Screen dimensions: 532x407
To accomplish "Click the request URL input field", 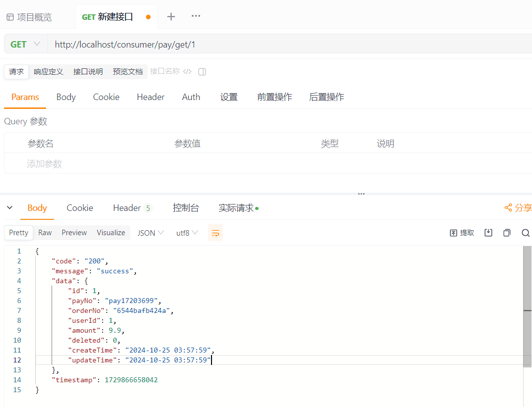I will (x=290, y=44).
